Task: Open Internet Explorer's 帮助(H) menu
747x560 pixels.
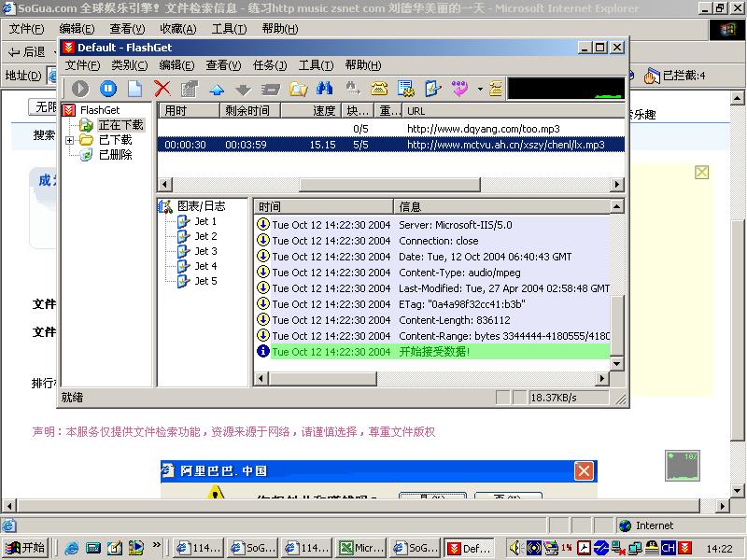Action: click(x=280, y=29)
